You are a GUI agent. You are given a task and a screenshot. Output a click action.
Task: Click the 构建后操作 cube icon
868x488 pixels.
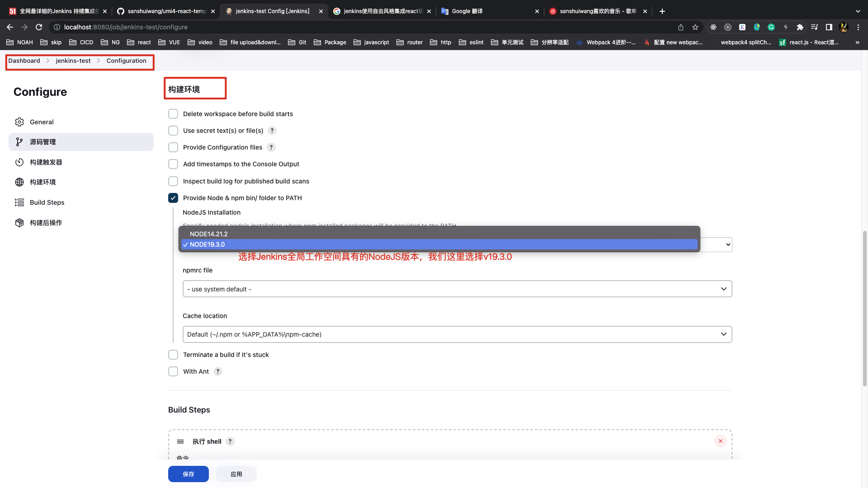tap(19, 223)
